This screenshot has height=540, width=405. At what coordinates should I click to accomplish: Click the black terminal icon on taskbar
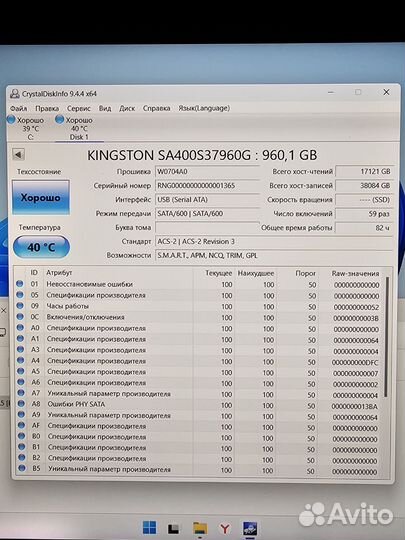(x=174, y=529)
